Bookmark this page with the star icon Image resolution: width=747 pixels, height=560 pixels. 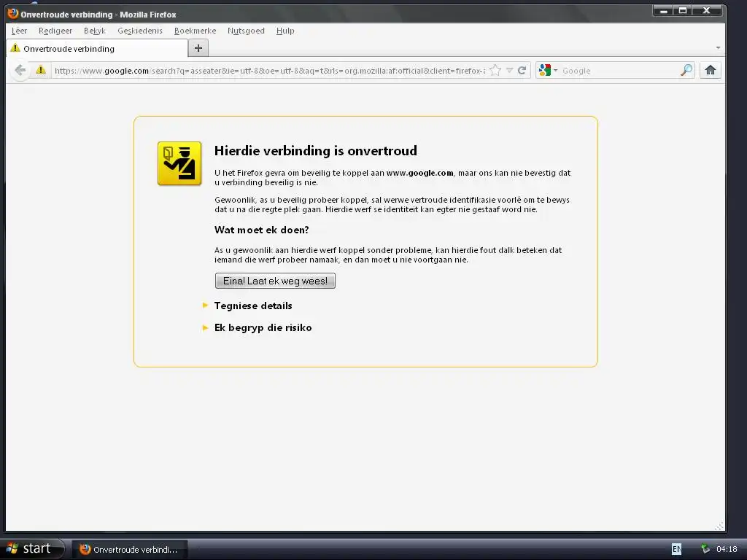tap(495, 71)
